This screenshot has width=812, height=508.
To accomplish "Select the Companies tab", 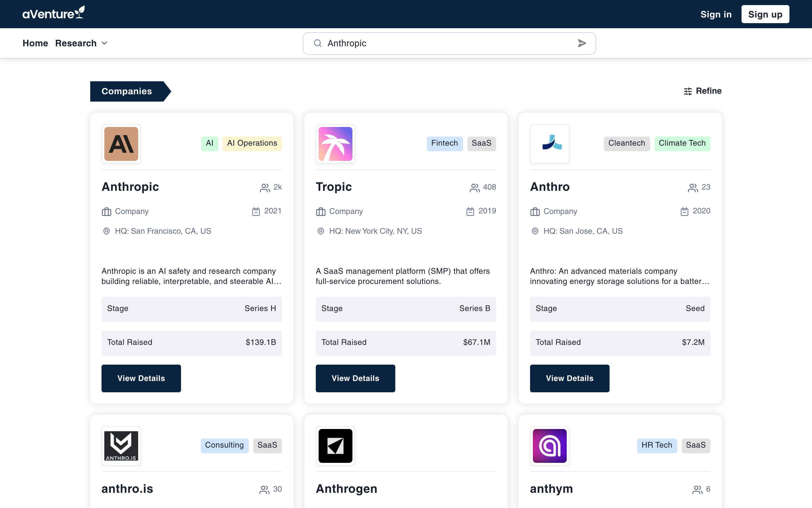I will pos(131,91).
